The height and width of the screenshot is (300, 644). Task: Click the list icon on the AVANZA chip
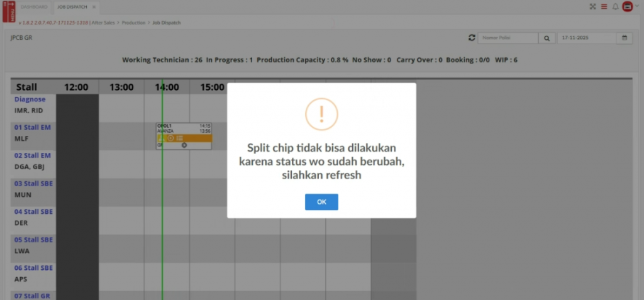(180, 138)
